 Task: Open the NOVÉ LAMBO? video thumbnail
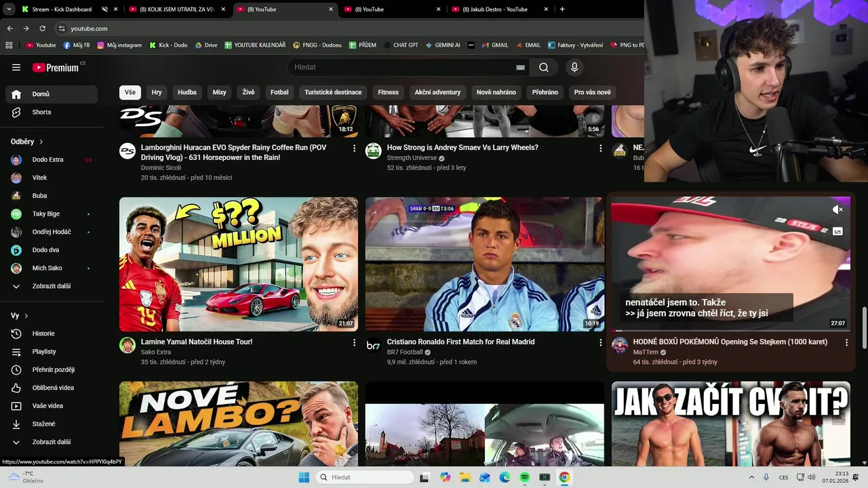pos(239,424)
